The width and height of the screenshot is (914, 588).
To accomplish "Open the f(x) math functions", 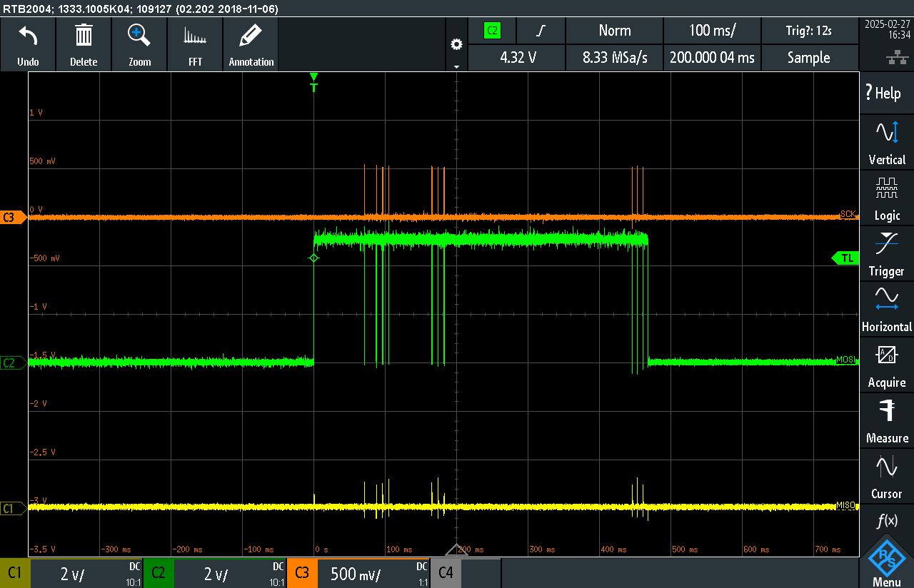I will click(x=886, y=521).
